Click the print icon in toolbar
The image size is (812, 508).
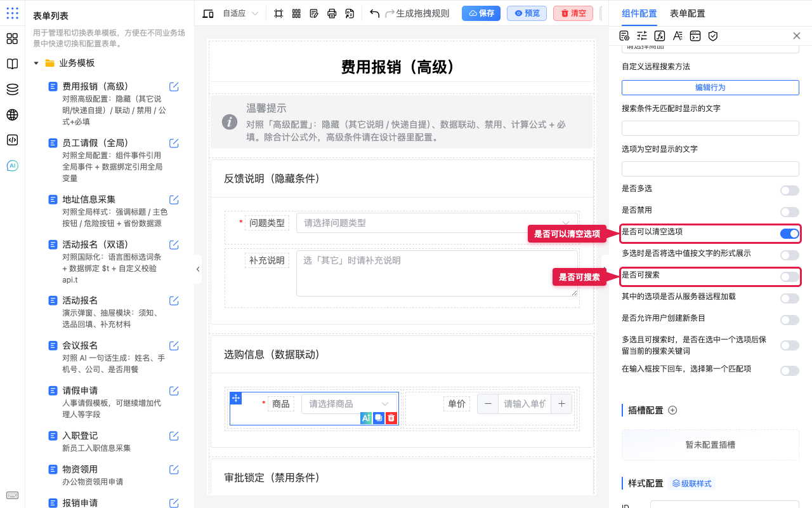pyautogui.click(x=332, y=13)
